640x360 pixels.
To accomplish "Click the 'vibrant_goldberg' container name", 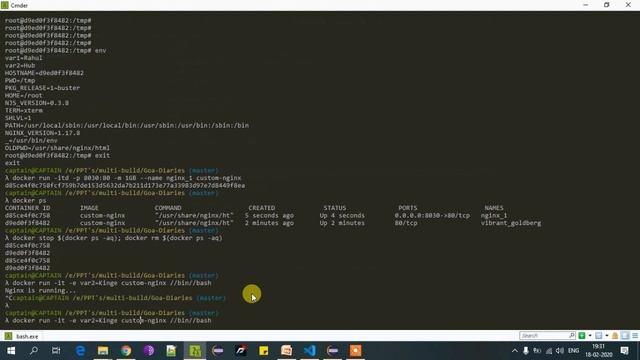I will (511, 223).
